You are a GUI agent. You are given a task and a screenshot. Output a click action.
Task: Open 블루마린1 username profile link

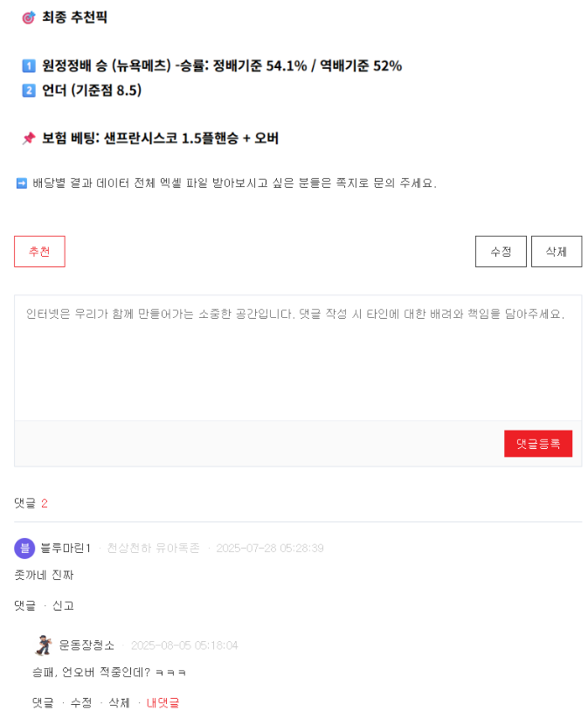pos(66,549)
